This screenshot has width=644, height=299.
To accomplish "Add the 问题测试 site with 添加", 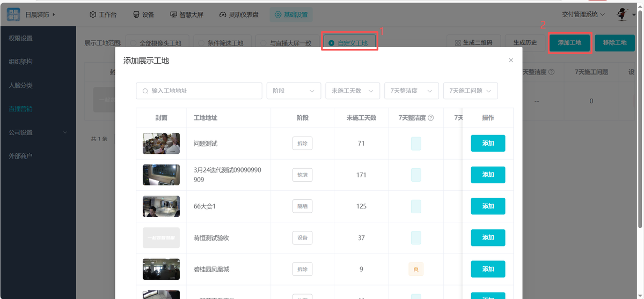I will (x=488, y=144).
